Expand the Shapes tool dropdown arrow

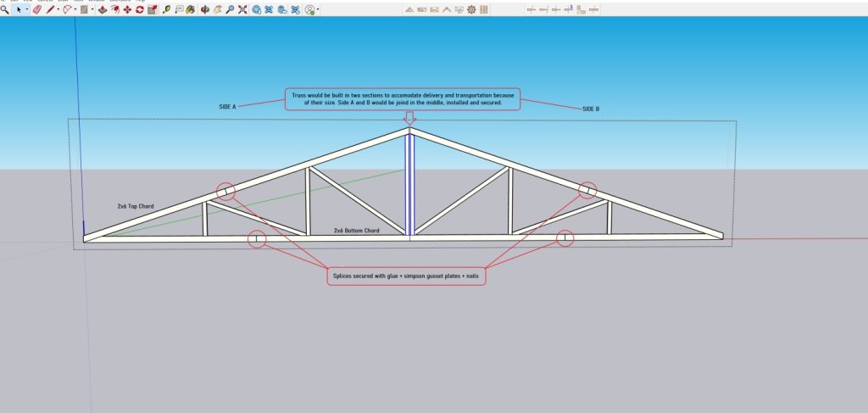(92, 9)
